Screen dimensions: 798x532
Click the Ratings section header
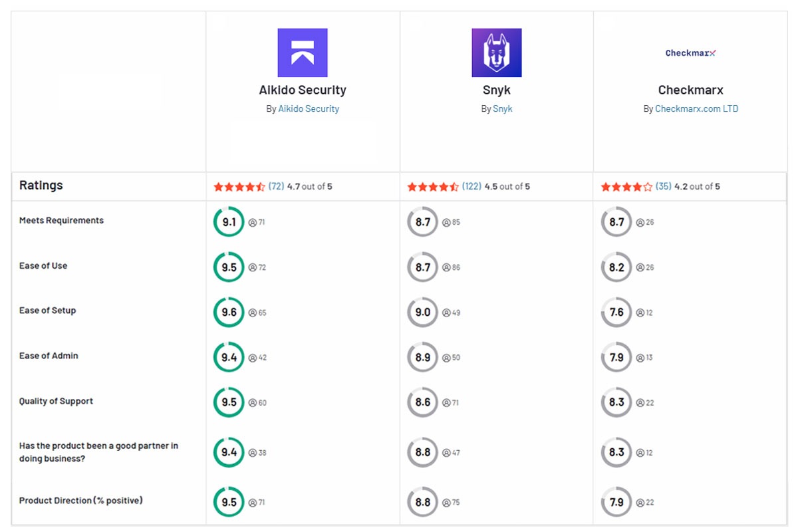(41, 186)
